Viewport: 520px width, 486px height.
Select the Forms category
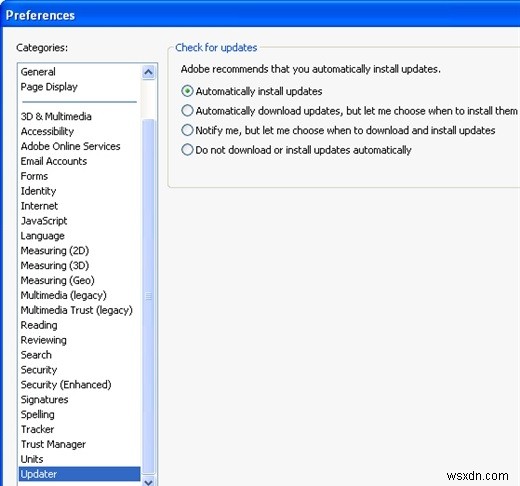click(x=34, y=176)
